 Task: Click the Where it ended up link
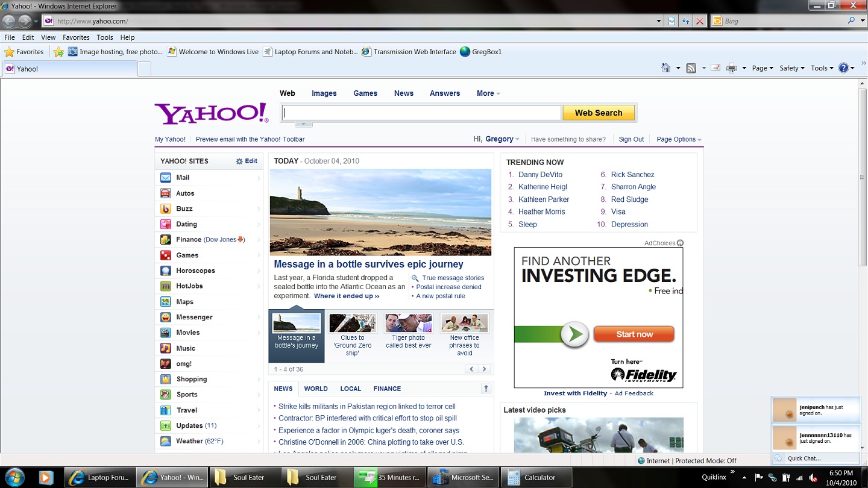[x=347, y=296]
